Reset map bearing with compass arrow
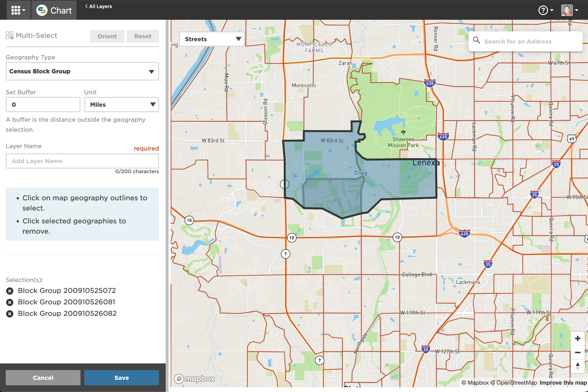 pyautogui.click(x=577, y=366)
